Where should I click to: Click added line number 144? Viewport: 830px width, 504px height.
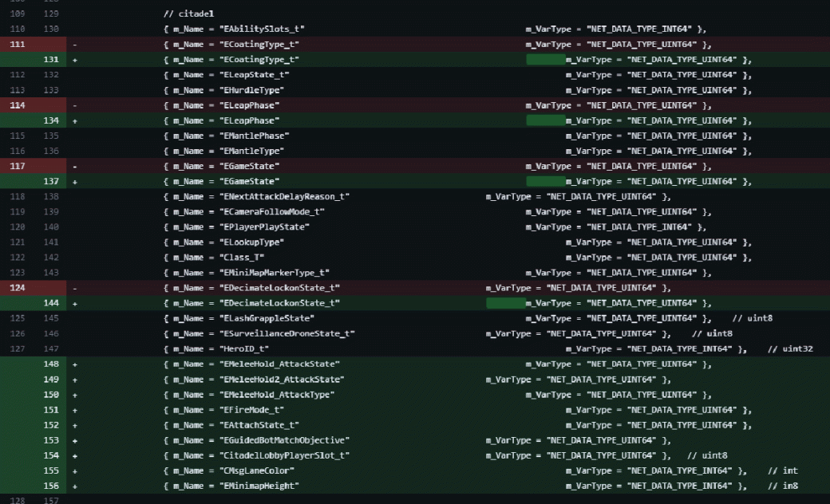pos(51,303)
